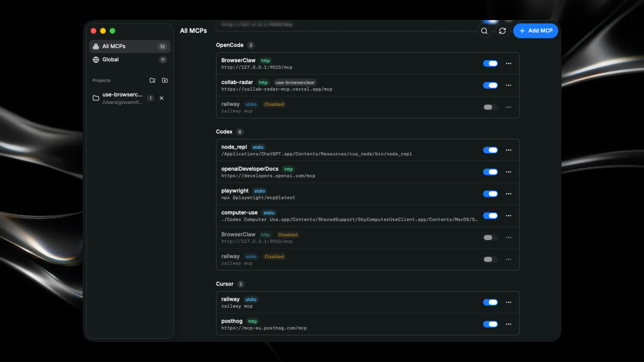Disable the Cursor railway toggle
This screenshot has width=644, height=362.
[490, 302]
